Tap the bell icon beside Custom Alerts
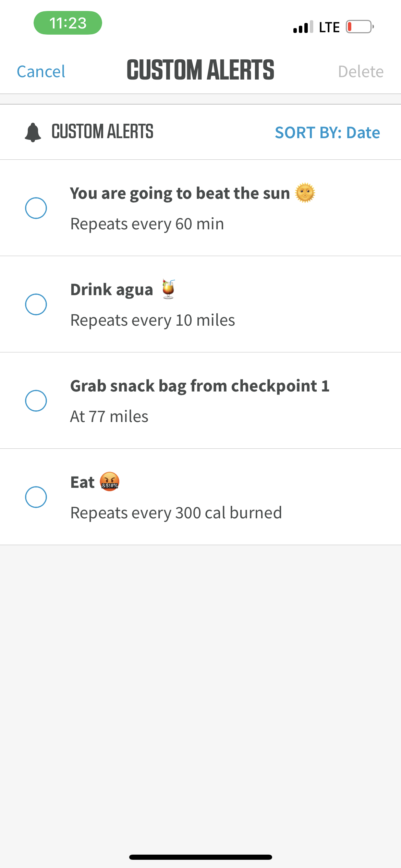Viewport: 401px width, 868px height. 33,132
